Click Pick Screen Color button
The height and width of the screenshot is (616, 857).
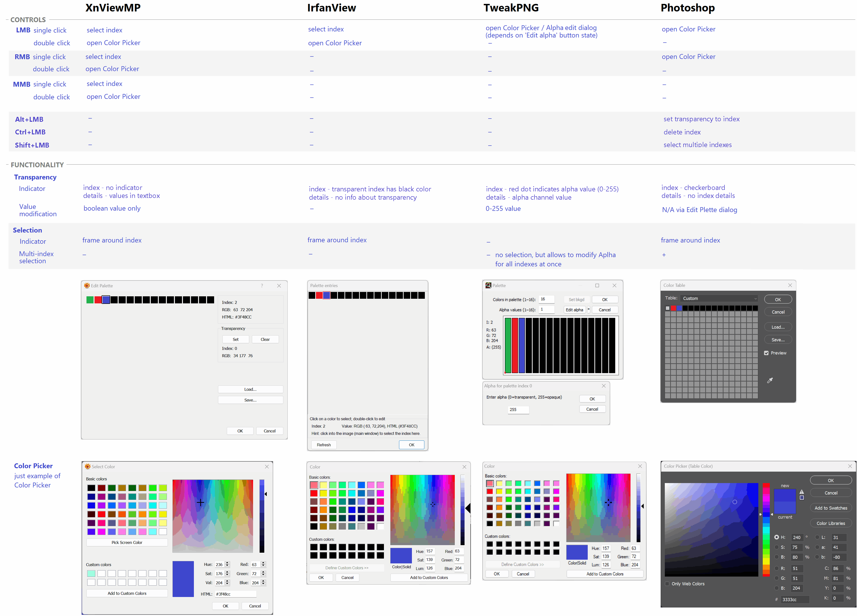tap(127, 542)
